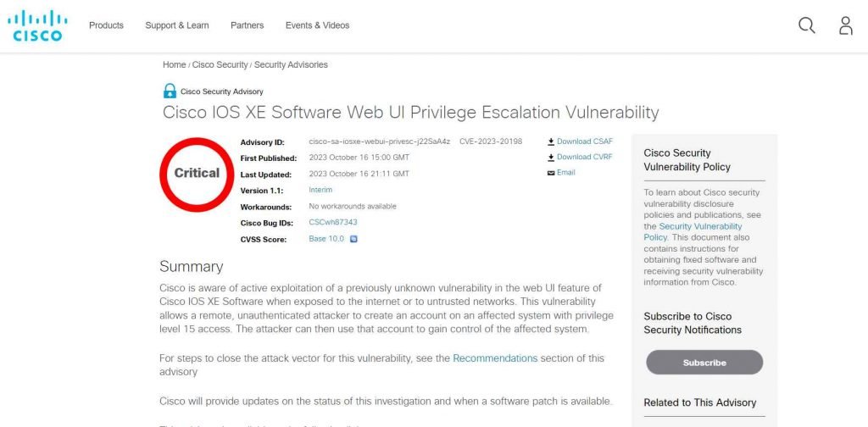Go to Home breadcrumb link
This screenshot has width=868, height=427.
tap(174, 64)
